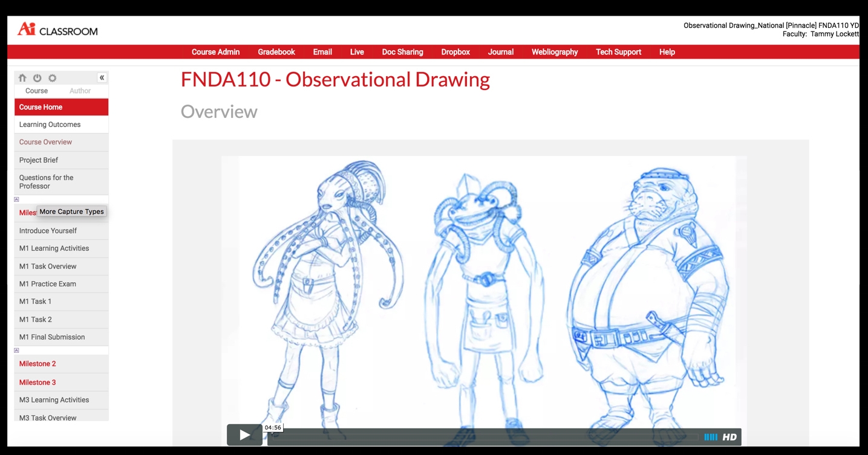Screen dimensions: 868x455
Task: Open Questions for the Professor
Action: click(61, 182)
